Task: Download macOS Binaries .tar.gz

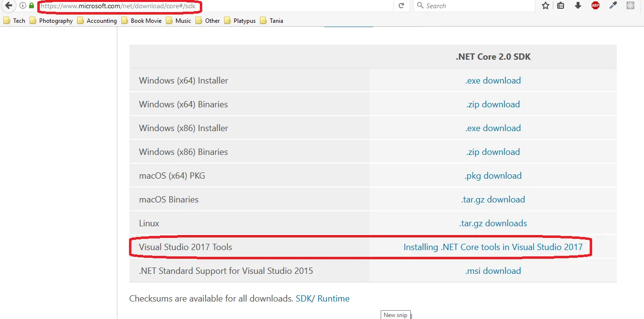Action: point(493,200)
